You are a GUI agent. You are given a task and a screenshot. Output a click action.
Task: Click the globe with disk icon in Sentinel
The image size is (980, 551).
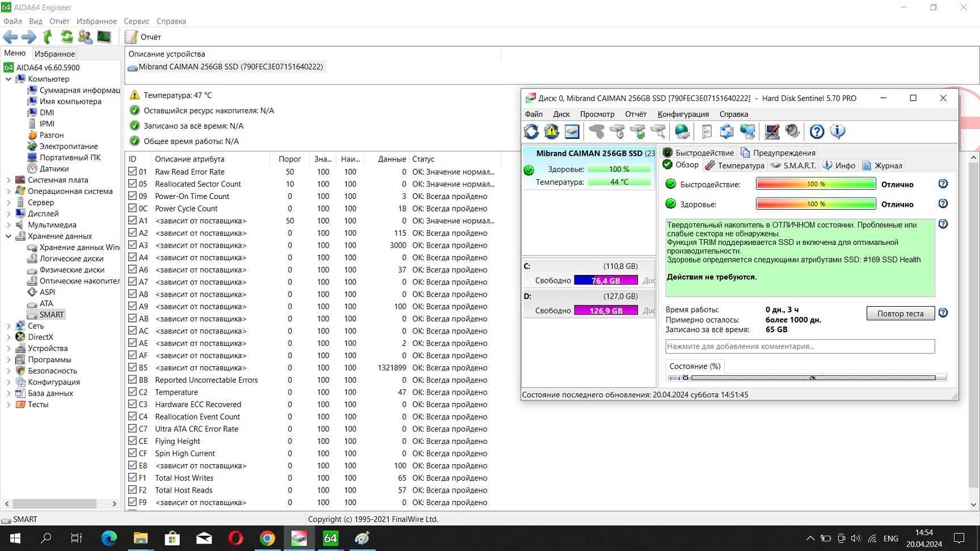[682, 132]
